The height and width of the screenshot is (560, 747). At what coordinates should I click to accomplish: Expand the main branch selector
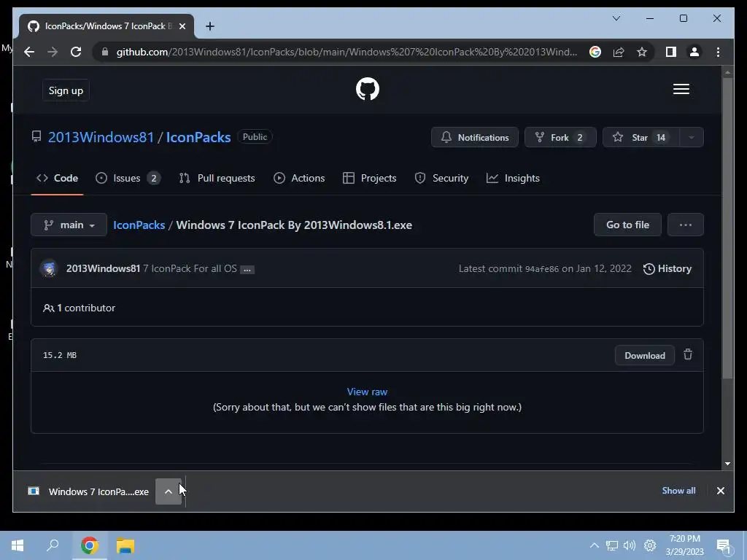point(69,225)
